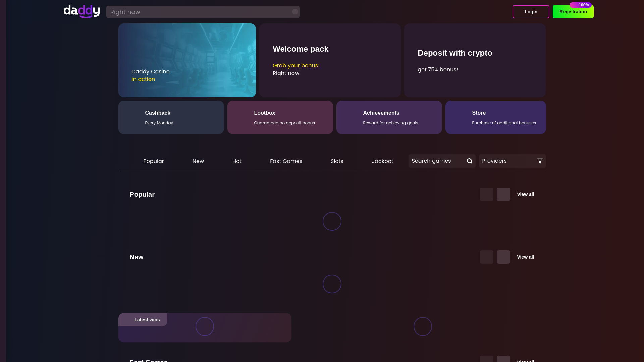The image size is (644, 362).
Task: Open the Deposit with crypto banner
Action: click(475, 60)
